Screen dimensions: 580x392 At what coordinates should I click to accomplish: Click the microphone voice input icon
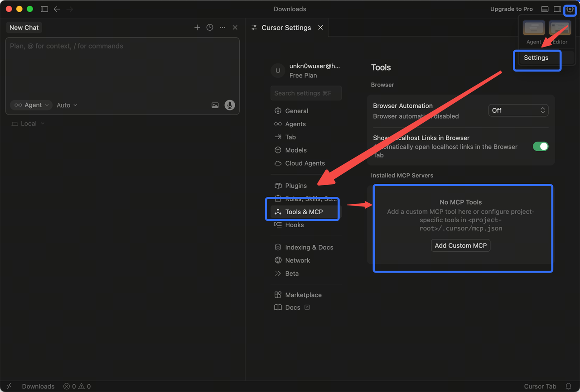pos(230,105)
